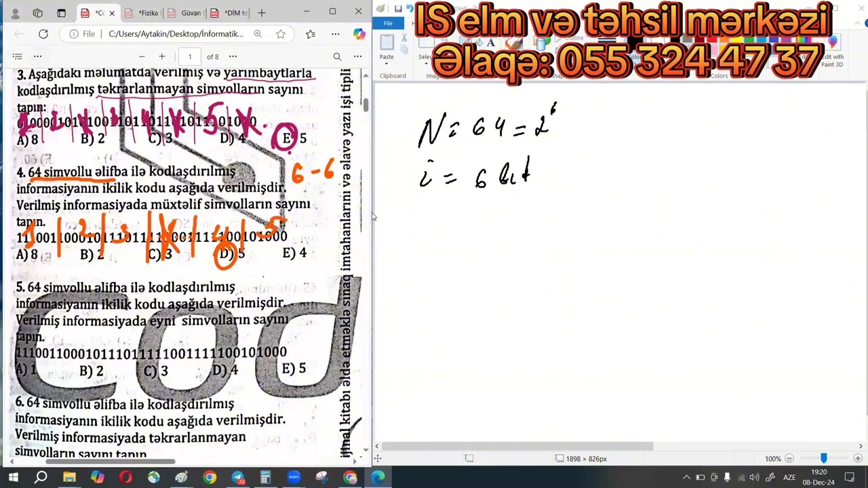Open Find in the PDF with the magnifier
Viewport: 868px width, 488px height.
click(x=337, y=57)
